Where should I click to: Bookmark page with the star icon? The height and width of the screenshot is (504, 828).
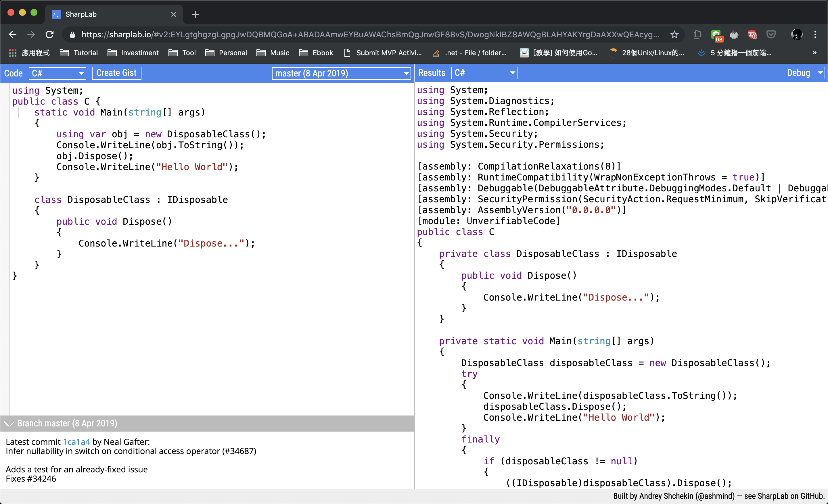674,34
